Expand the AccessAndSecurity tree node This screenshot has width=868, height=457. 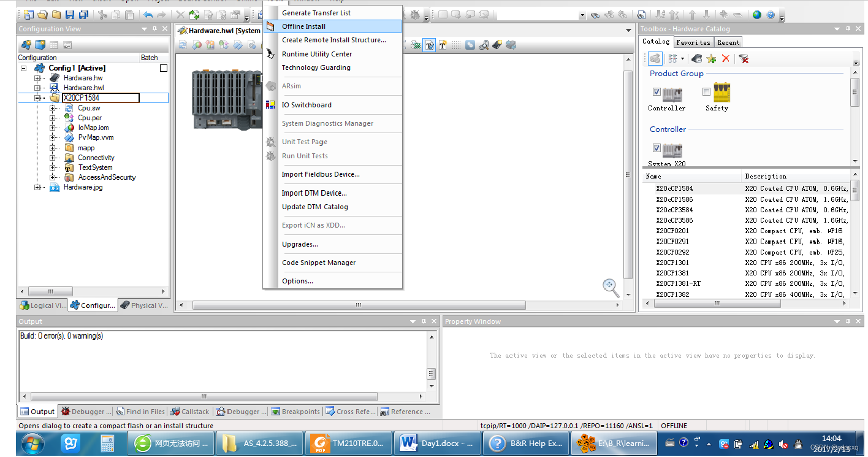click(x=53, y=177)
